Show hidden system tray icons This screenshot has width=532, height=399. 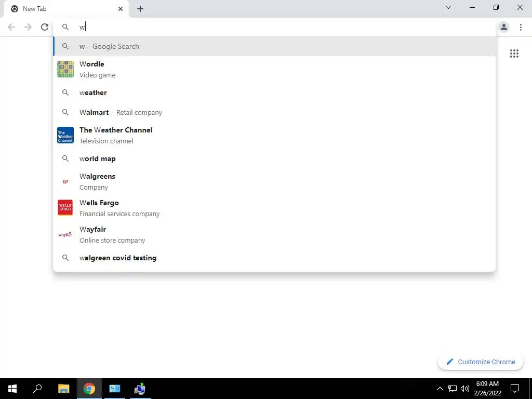440,389
